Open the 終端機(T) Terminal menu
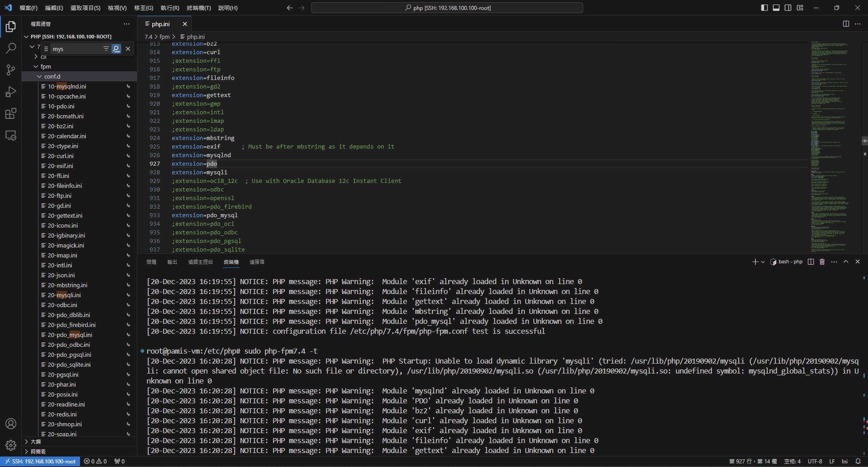The width and height of the screenshot is (868, 467). 198,8
